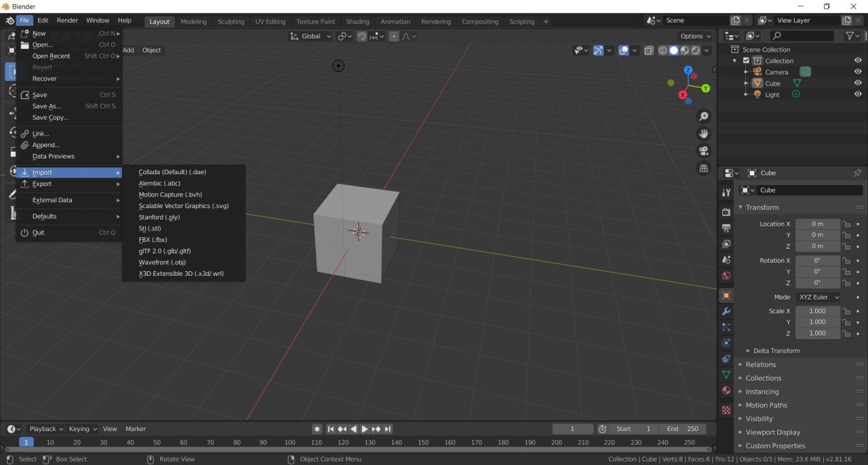Toggle show overlays button
This screenshot has width=868, height=465.
click(624, 50)
